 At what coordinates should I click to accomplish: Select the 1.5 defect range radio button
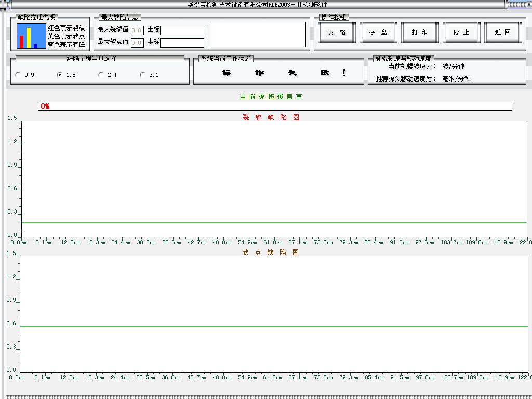[59, 74]
